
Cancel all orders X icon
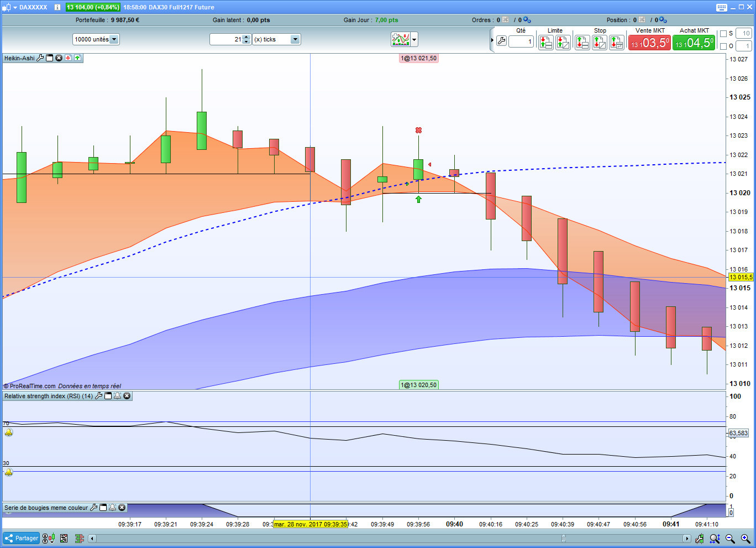(x=505, y=20)
